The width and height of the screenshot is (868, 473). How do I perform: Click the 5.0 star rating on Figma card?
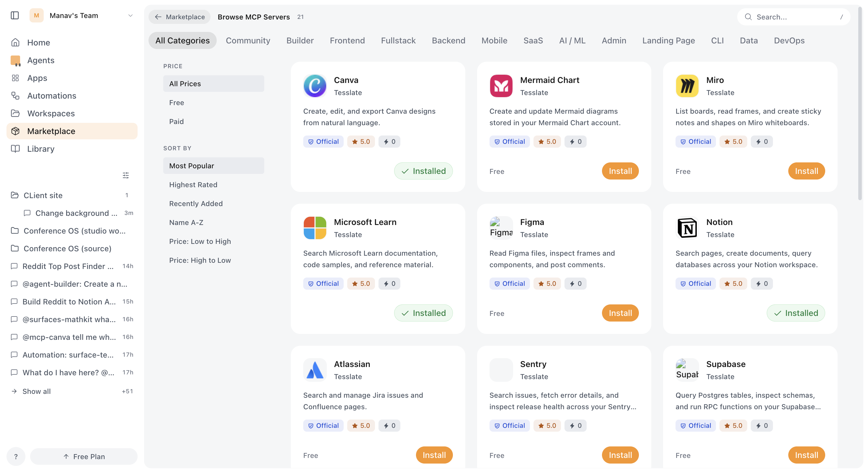(547, 284)
